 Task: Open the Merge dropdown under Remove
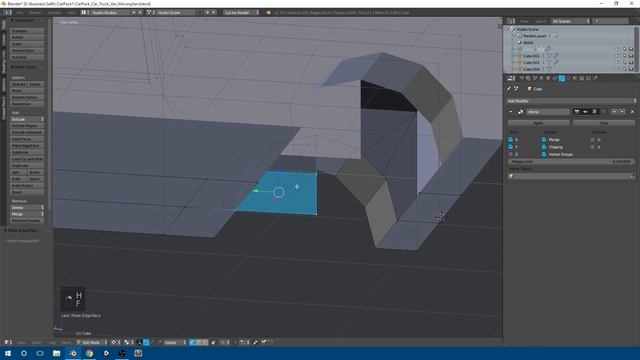[27, 214]
